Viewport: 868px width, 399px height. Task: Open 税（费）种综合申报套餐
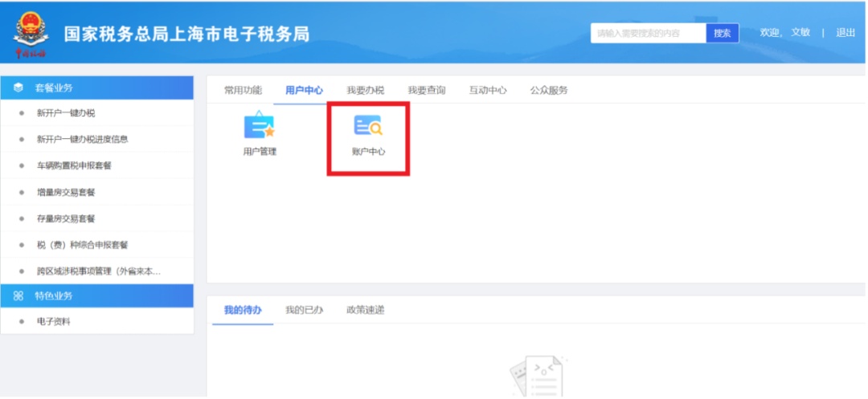point(83,245)
